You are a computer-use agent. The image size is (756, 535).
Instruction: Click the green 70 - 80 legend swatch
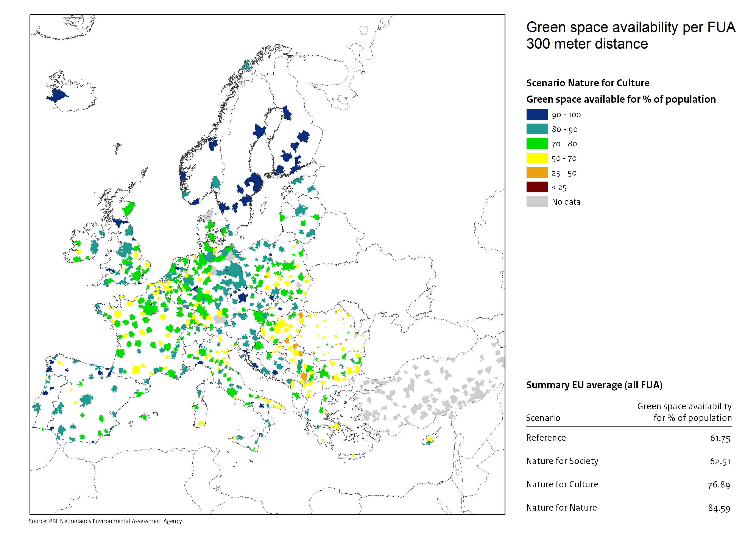click(537, 143)
